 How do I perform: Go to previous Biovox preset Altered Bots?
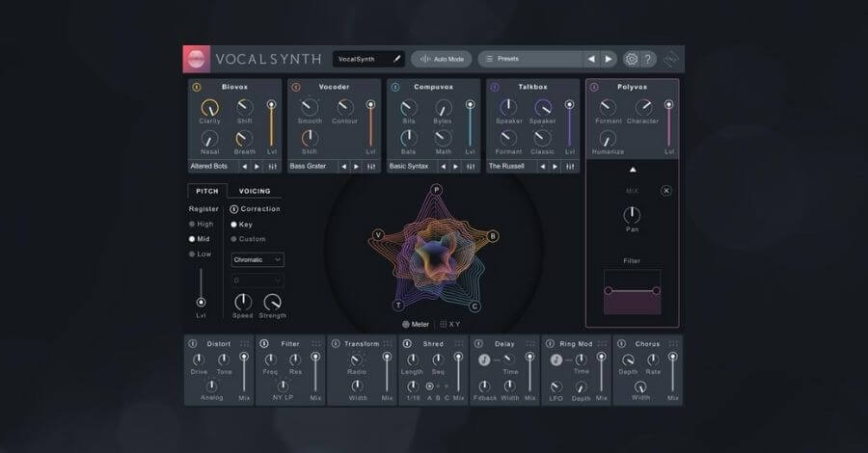tap(244, 167)
